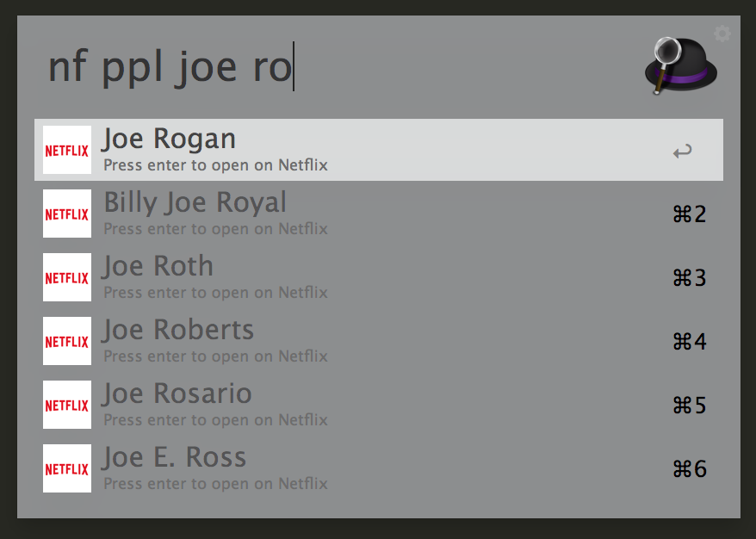
Task: Click the ⌘3 shortcut label
Action: pyautogui.click(x=689, y=278)
